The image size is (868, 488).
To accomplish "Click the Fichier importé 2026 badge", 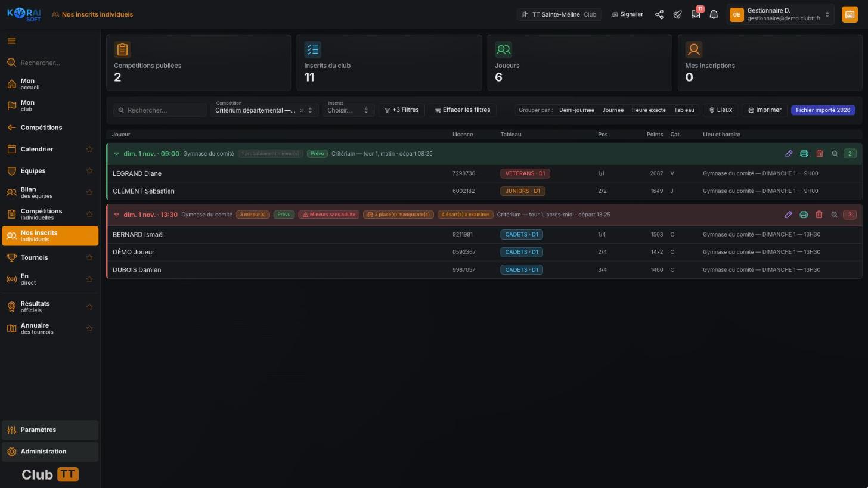I will 823,110.
